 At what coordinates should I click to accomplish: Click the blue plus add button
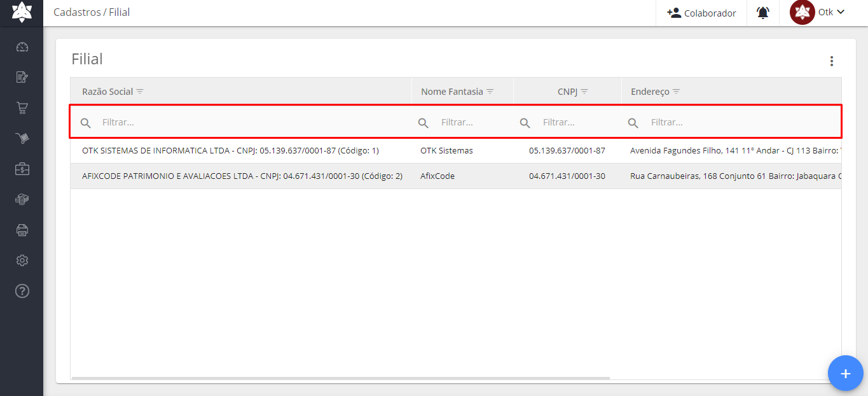tap(845, 373)
